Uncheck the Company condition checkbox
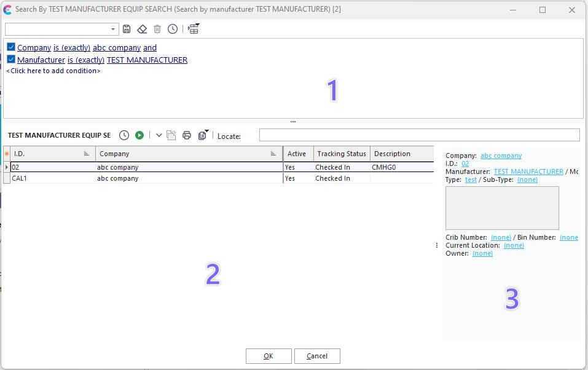 11,47
